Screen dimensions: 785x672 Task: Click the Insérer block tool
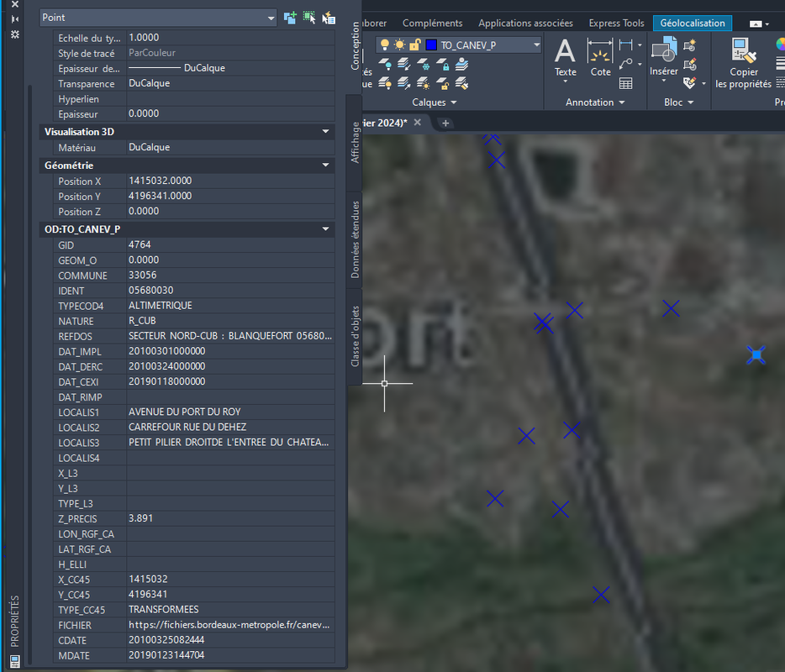coord(664,56)
